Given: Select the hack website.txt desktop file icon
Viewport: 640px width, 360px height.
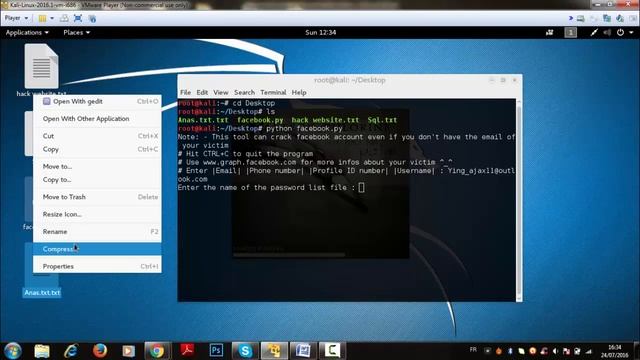Looking at the screenshot, I should point(41,67).
